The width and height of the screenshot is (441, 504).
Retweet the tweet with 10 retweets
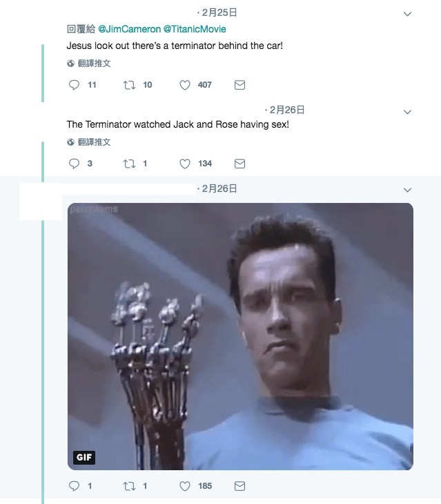coord(129,85)
